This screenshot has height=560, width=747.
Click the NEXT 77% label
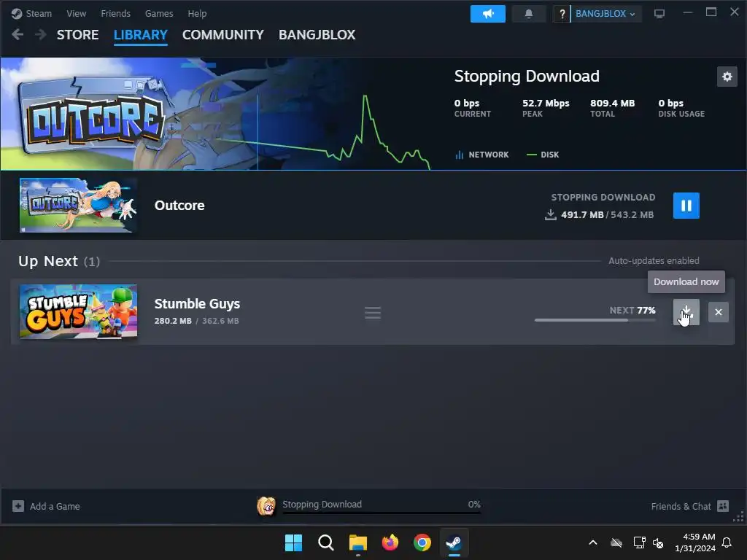click(x=632, y=311)
